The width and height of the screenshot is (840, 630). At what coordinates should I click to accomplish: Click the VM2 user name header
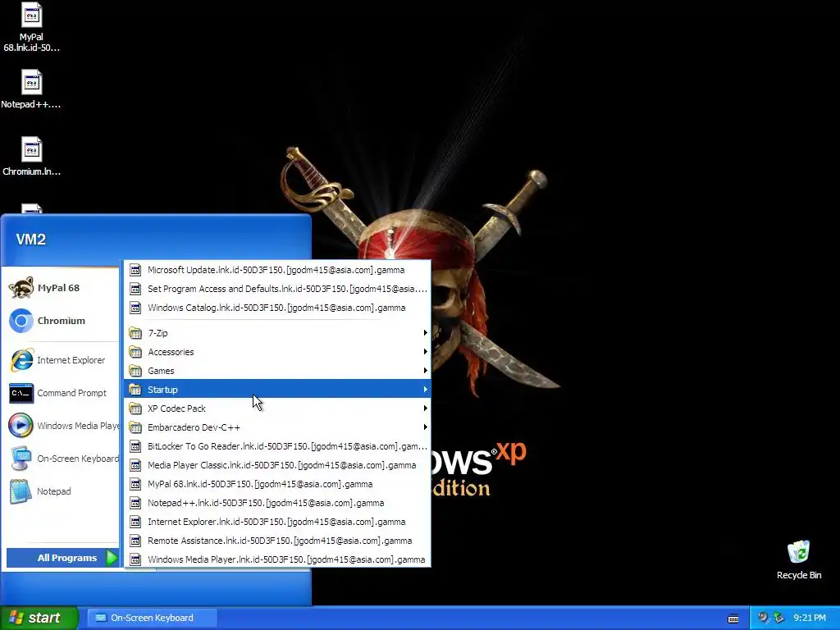31,239
